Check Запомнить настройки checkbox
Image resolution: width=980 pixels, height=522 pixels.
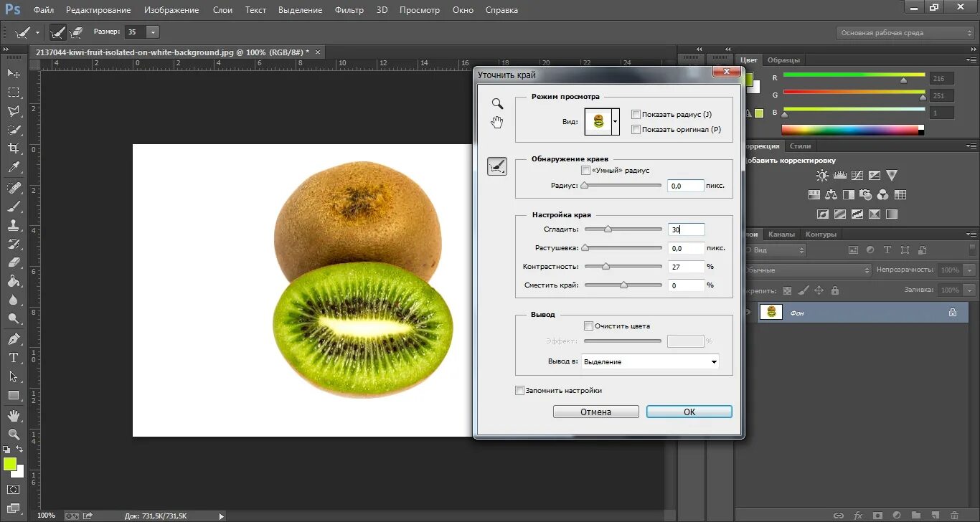[519, 391]
